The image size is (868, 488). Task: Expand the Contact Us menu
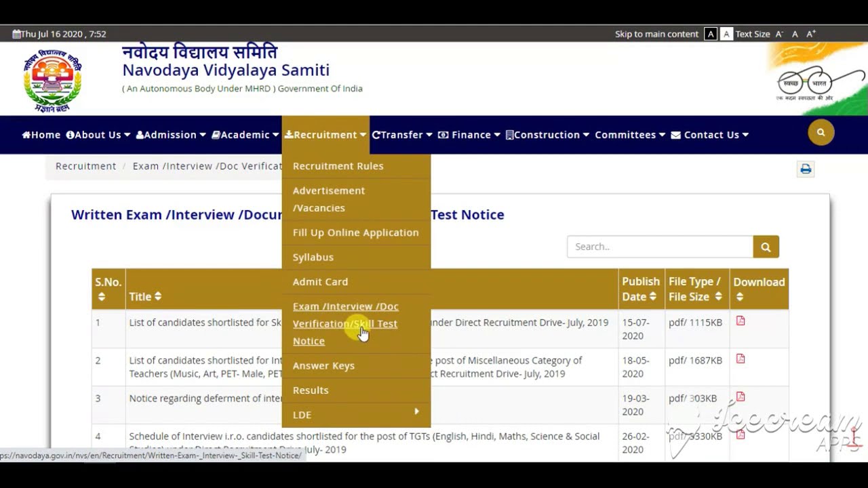[x=710, y=135]
